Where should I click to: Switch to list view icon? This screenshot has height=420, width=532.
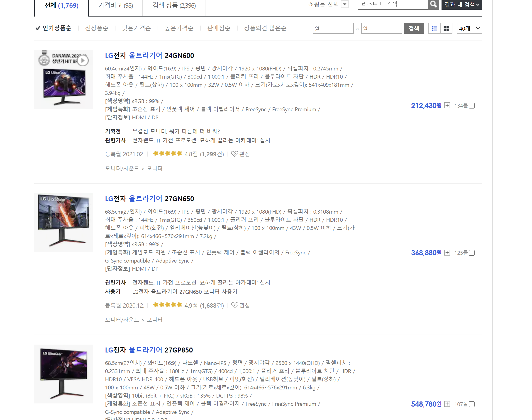[x=434, y=29]
